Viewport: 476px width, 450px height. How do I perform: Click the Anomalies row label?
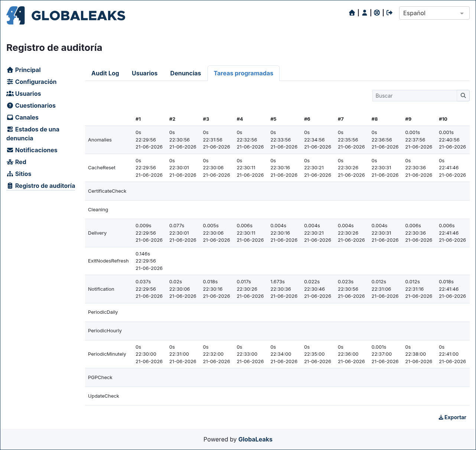pyautogui.click(x=100, y=140)
